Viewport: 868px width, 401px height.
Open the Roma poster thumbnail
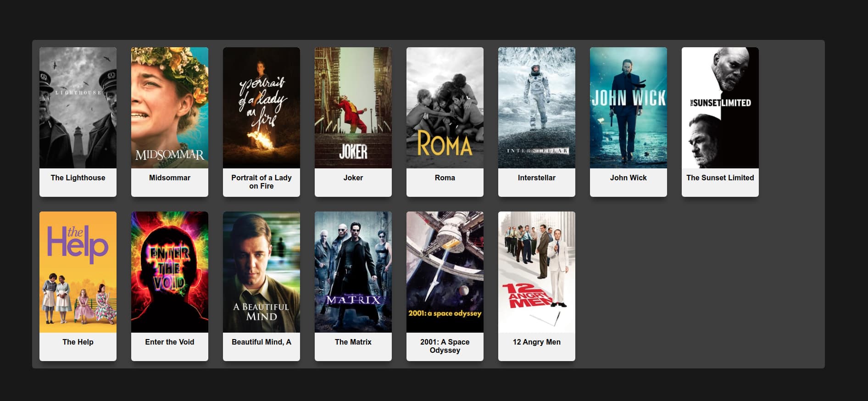445,108
